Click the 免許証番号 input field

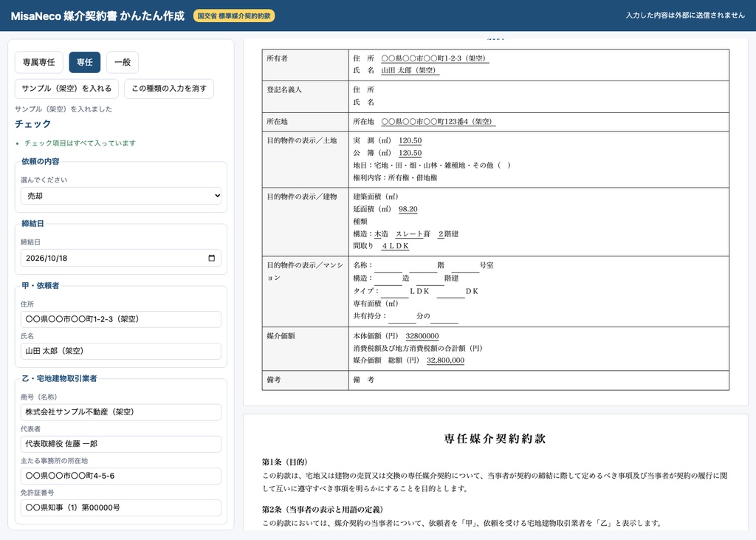point(121,507)
